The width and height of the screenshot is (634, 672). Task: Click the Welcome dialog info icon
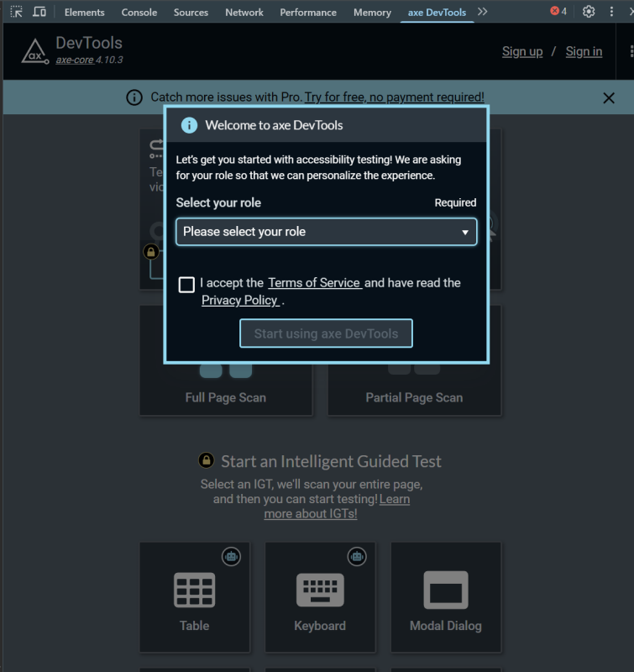189,125
